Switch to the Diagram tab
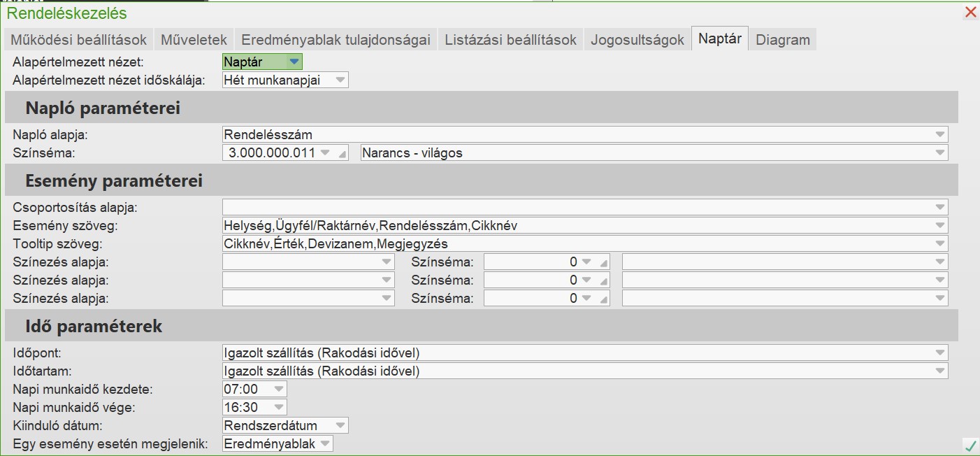Image resolution: width=980 pixels, height=456 pixels. click(x=783, y=39)
